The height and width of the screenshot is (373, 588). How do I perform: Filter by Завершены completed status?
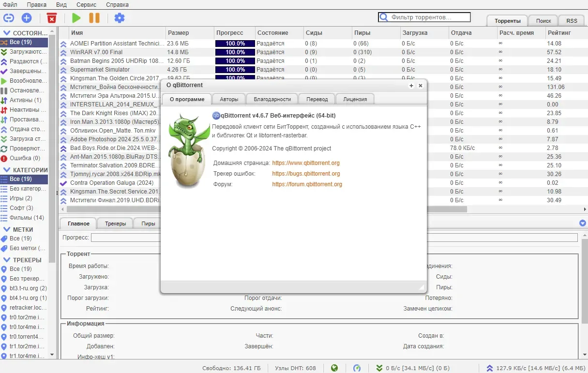tap(24, 71)
